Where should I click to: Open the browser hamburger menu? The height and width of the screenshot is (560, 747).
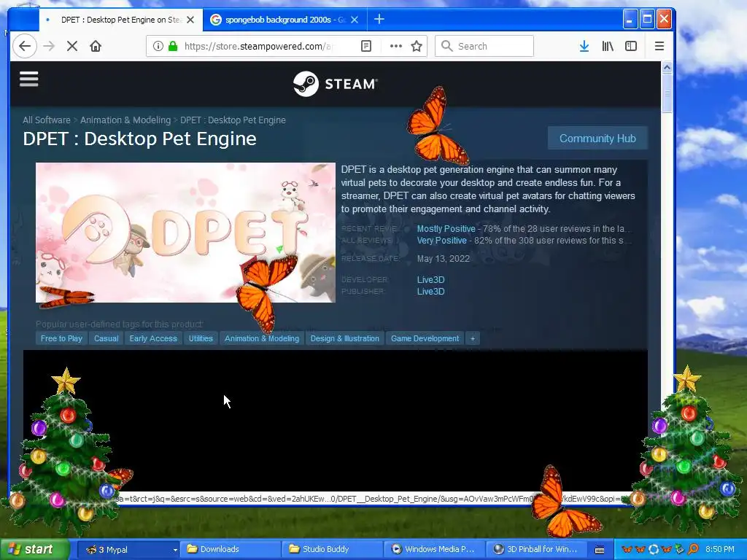pyautogui.click(x=659, y=46)
